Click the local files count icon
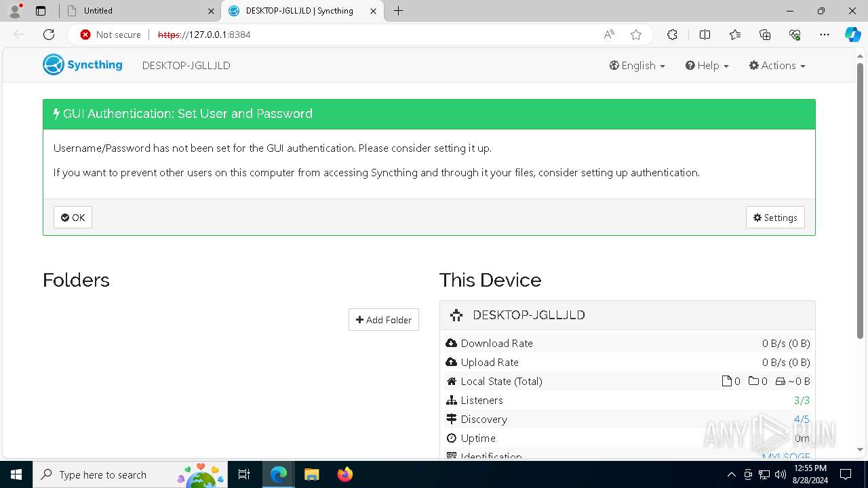Viewport: 868px width, 488px height. (726, 381)
